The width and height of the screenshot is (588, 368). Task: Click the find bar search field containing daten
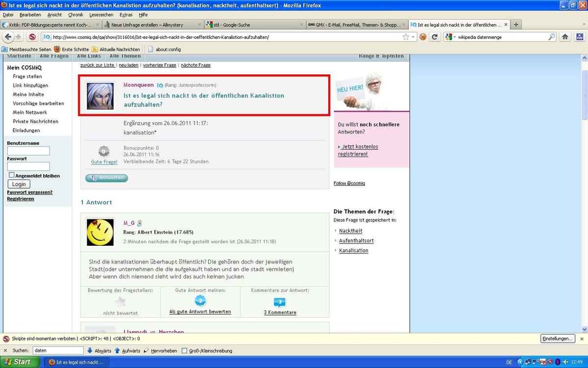pyautogui.click(x=58, y=351)
